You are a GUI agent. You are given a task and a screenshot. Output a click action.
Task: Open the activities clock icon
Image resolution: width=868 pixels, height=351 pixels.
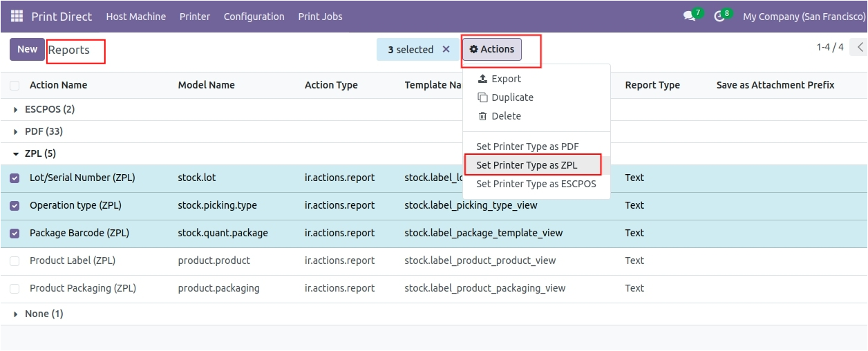coord(719,16)
